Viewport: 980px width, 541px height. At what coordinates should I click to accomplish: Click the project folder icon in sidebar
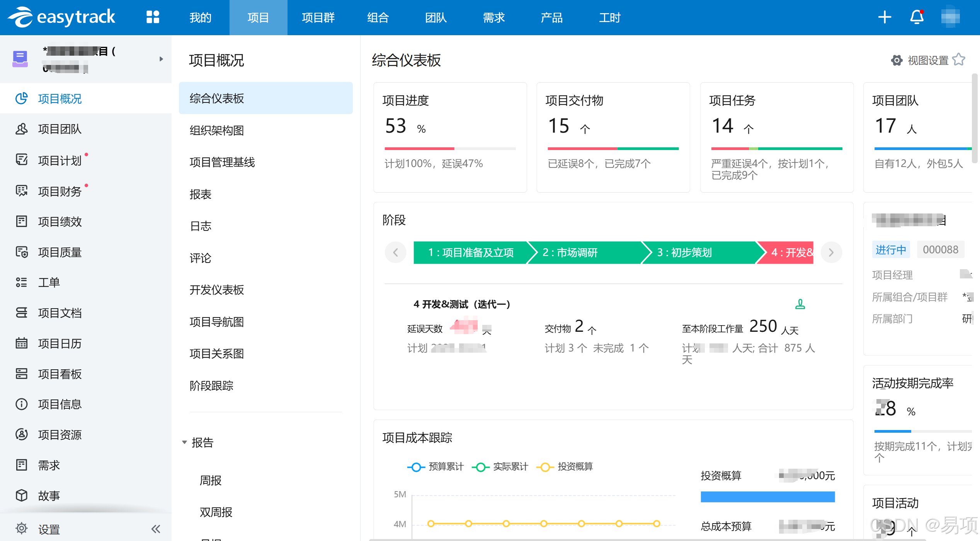[x=20, y=59]
